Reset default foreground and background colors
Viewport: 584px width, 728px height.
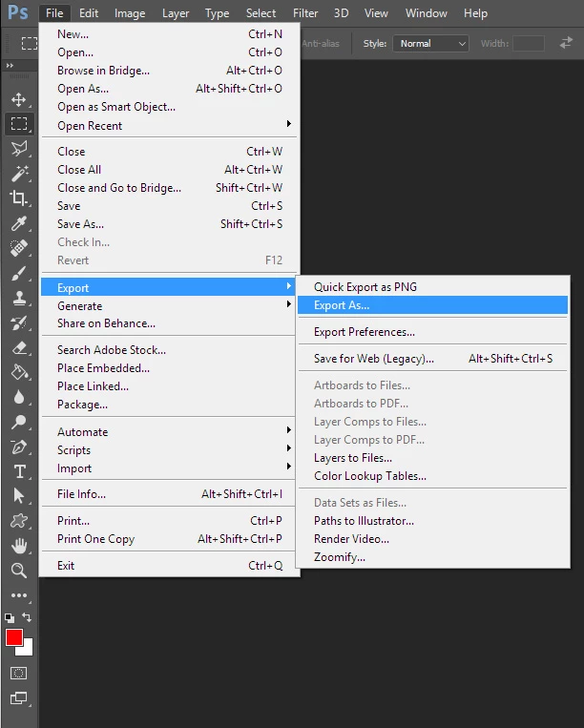pos(10,618)
